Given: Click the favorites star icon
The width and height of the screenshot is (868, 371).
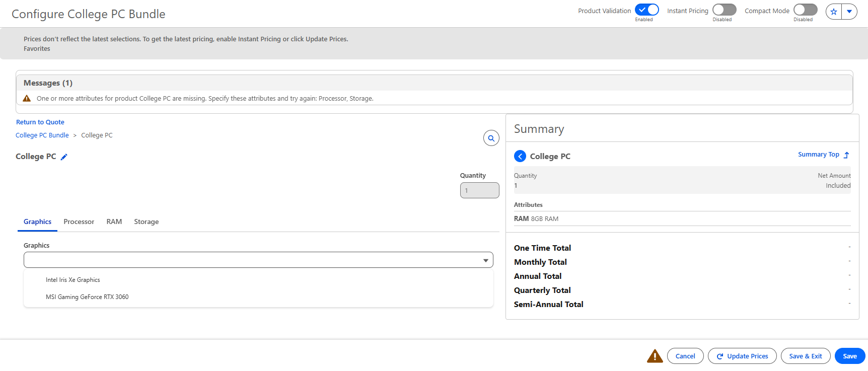Looking at the screenshot, I should click(834, 12).
